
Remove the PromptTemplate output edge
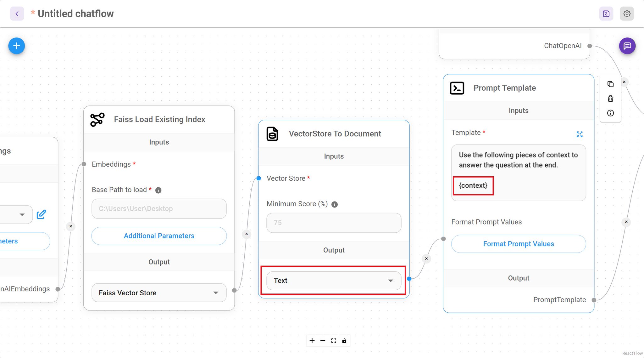(626, 222)
